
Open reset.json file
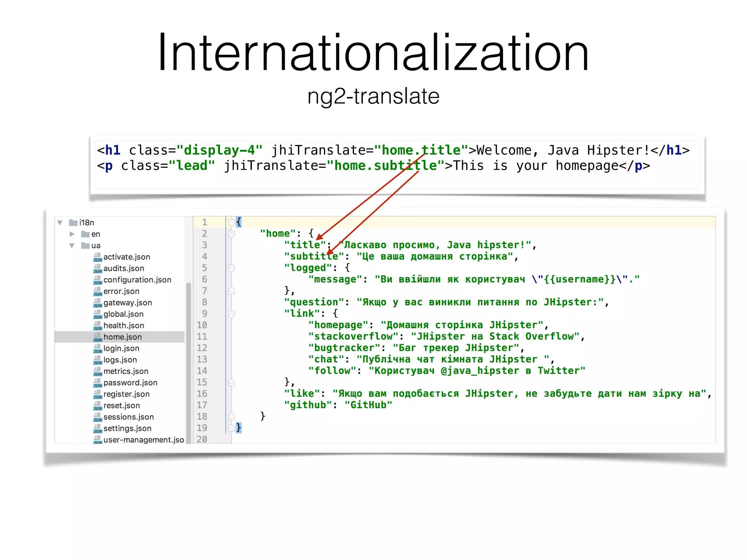point(121,405)
